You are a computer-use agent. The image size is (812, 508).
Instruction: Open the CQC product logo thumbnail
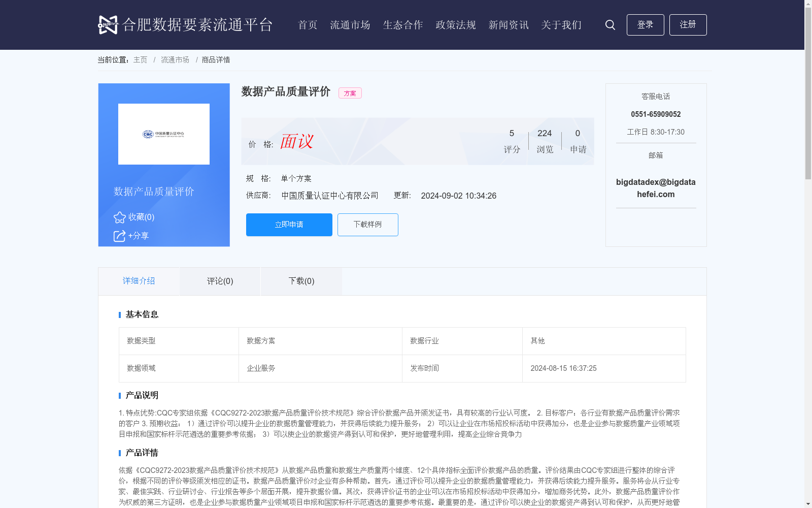(164, 134)
